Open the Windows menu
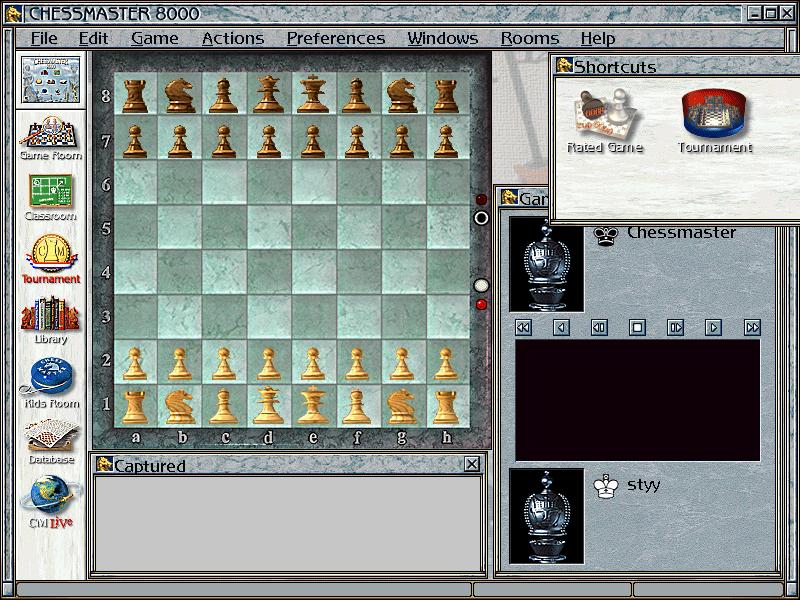 pos(443,38)
